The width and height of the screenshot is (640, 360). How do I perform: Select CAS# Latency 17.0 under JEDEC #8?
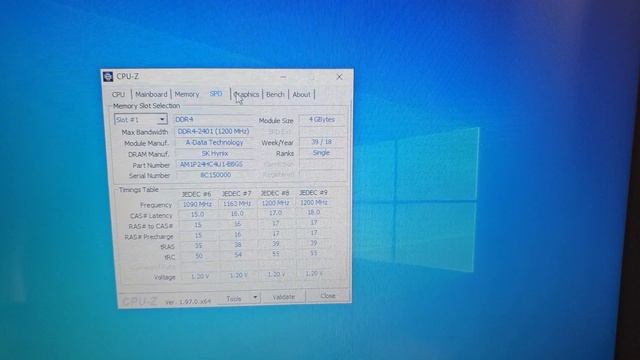coord(276,213)
